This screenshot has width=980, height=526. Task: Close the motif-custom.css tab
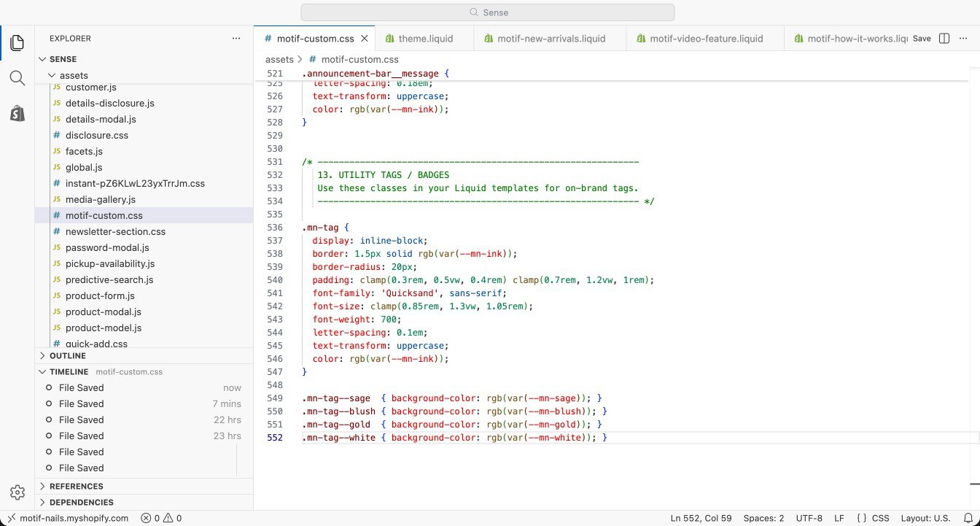pyautogui.click(x=365, y=39)
